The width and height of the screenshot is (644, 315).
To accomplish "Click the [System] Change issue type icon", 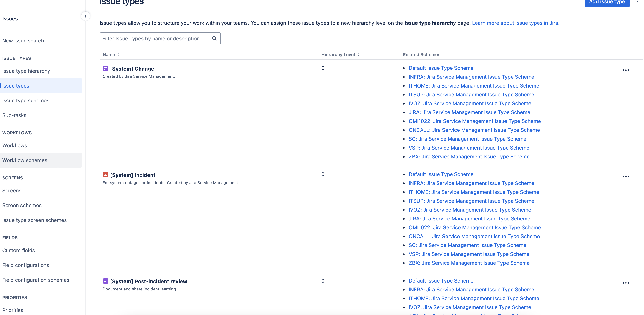I will [x=106, y=68].
